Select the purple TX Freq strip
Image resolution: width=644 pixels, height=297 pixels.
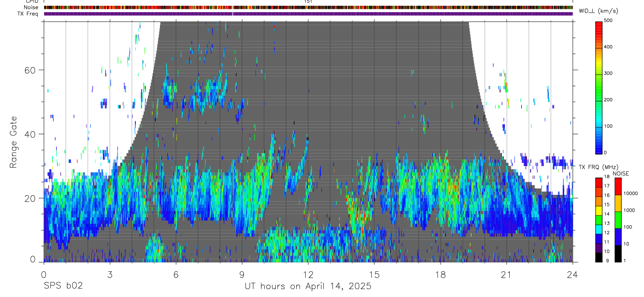tap(308, 14)
